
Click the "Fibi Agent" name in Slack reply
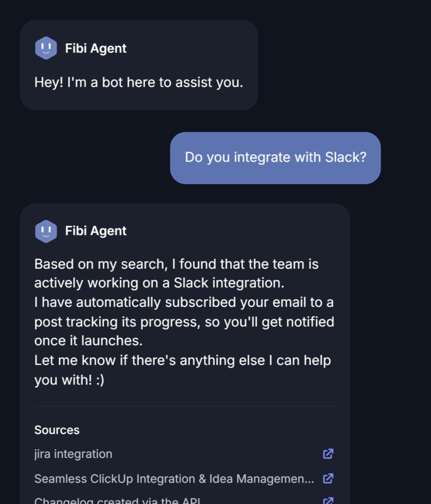[95, 231]
